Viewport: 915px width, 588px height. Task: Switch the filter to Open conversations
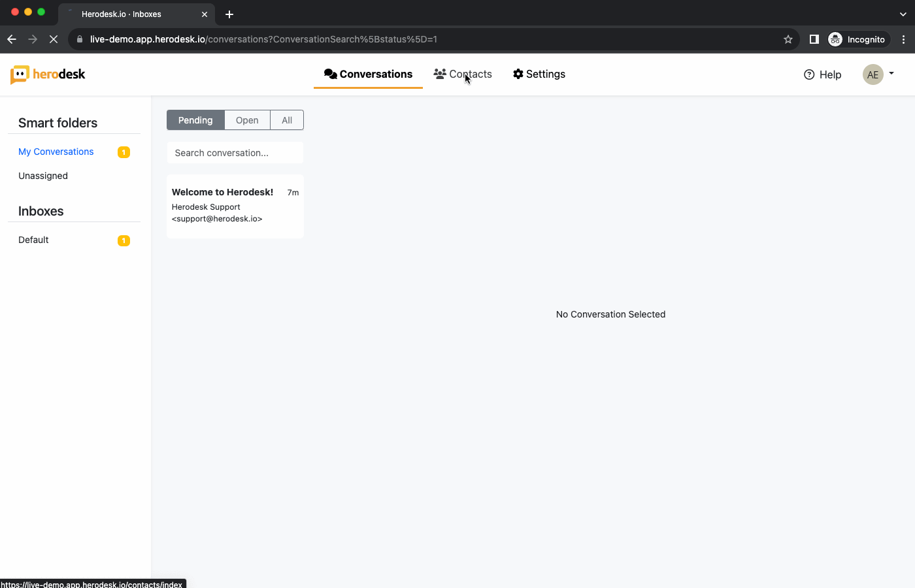(x=247, y=120)
